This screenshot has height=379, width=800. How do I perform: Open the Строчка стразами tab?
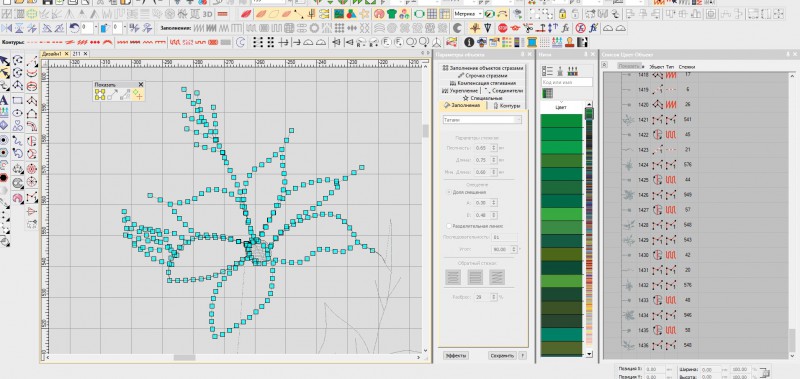point(483,75)
